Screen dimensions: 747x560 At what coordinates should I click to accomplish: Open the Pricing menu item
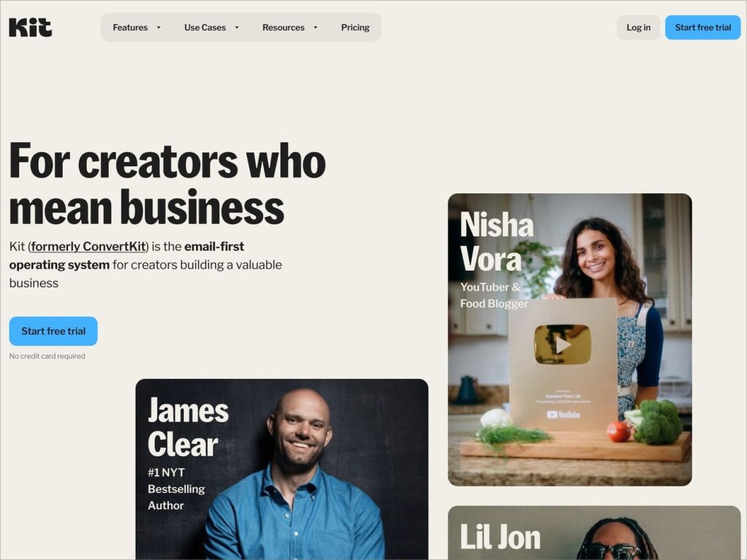355,28
